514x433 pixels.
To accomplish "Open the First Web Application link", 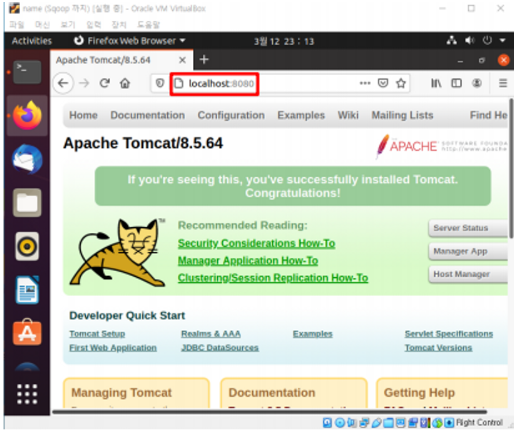I will click(113, 348).
